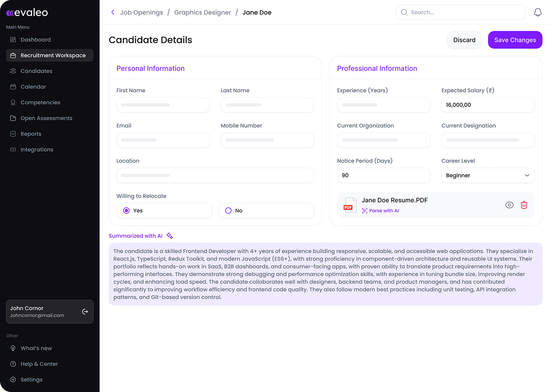This screenshot has width=552, height=392.
Task: Click Parse with AI link
Action: click(x=383, y=211)
